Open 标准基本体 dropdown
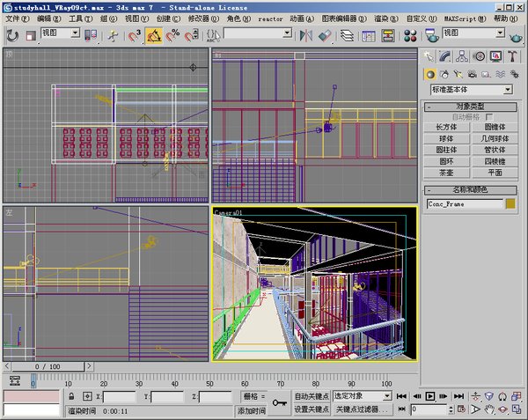The width and height of the screenshot is (528, 420). click(472, 90)
